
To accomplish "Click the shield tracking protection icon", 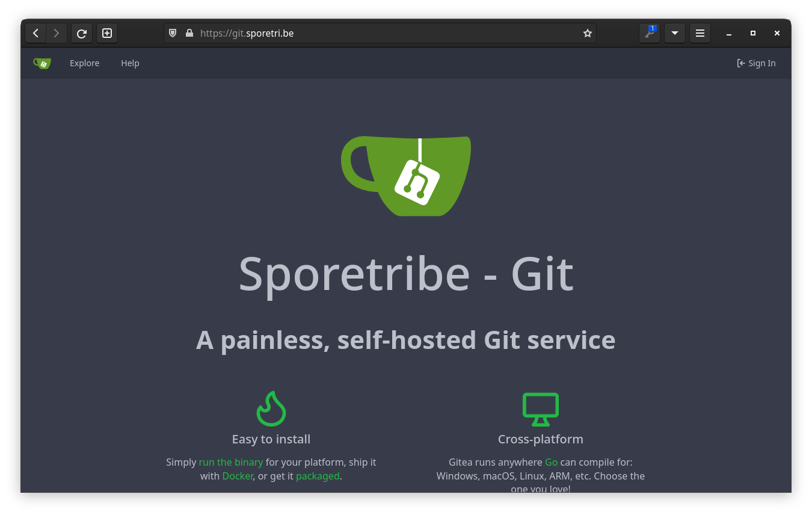I will coord(173,33).
